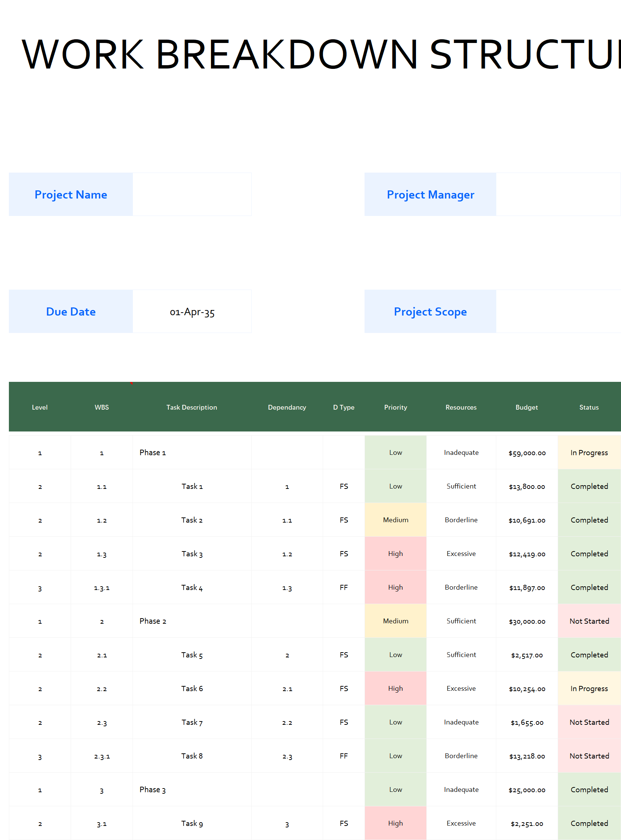Click the Phase 2 Not Started status

590,621
